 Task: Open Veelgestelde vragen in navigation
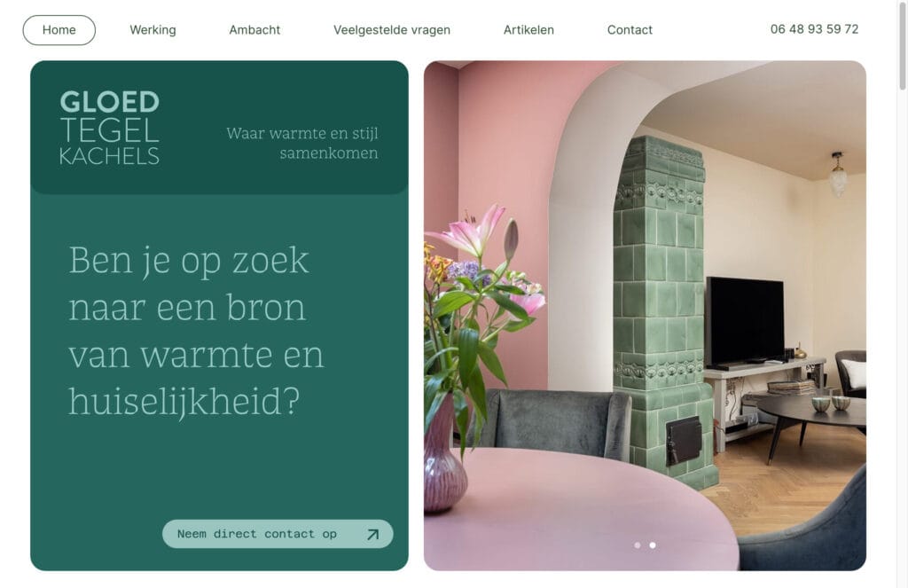click(x=391, y=29)
